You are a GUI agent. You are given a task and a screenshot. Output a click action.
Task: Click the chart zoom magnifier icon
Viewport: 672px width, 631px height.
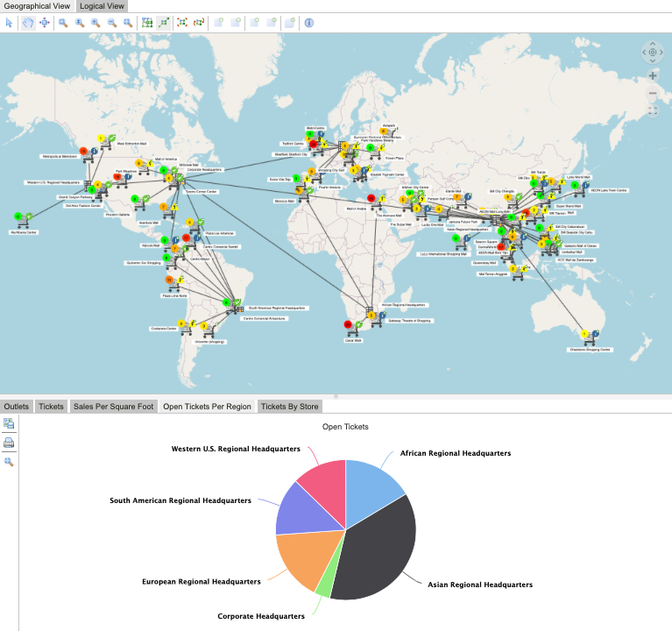click(9, 461)
